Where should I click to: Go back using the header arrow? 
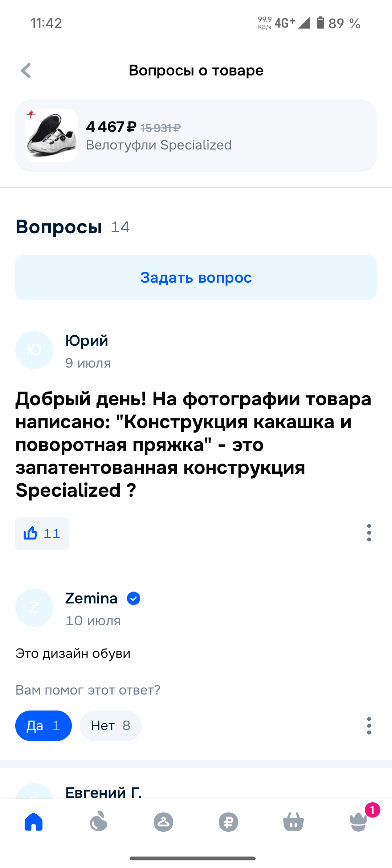click(x=26, y=70)
